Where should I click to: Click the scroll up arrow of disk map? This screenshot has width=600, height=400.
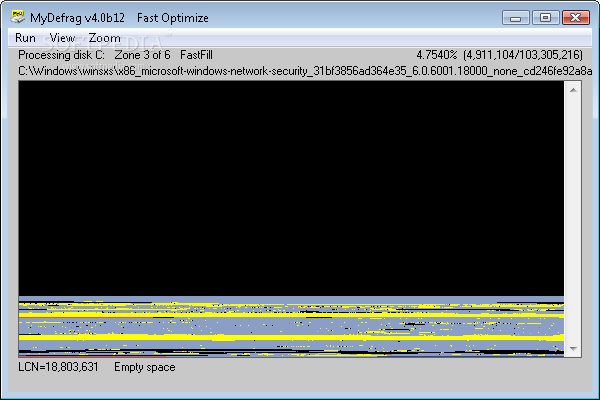[x=573, y=90]
